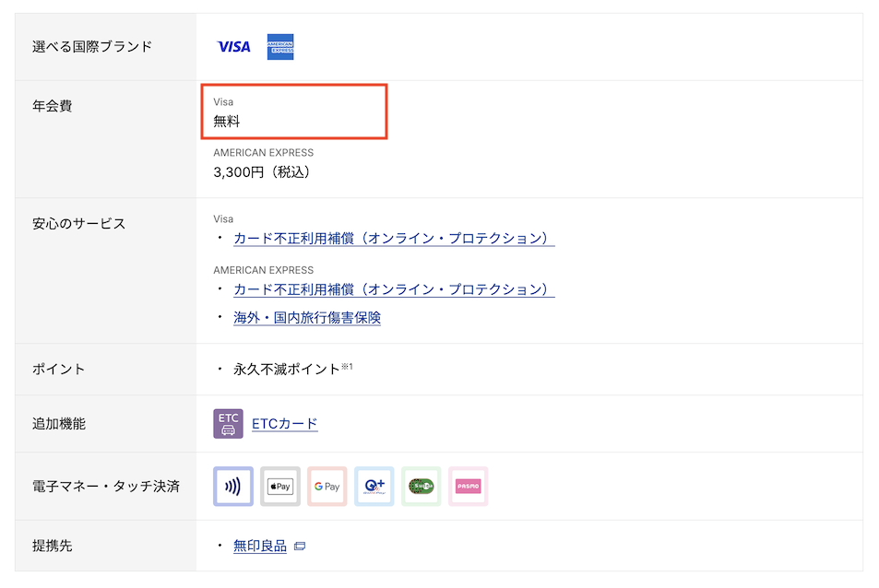
Task: Click the highlighted Visa 無料 annual fee box
Action: pyautogui.click(x=294, y=112)
